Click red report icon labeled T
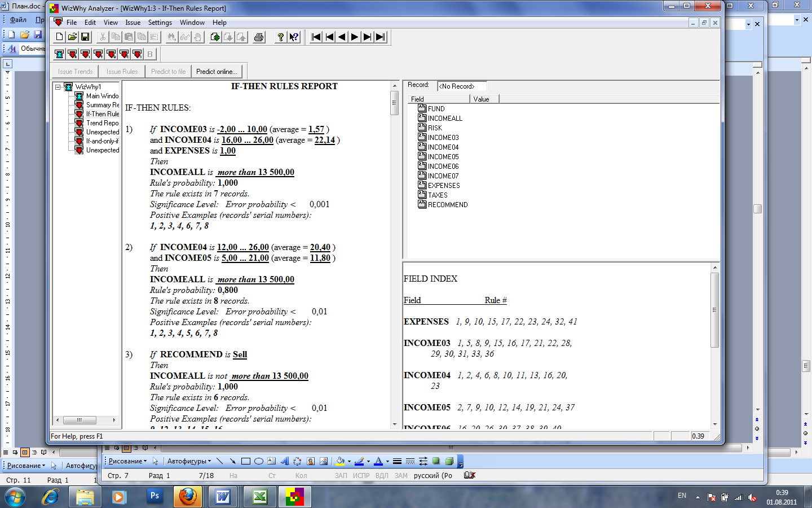Screen dimensions: 812x508 pos(98,54)
